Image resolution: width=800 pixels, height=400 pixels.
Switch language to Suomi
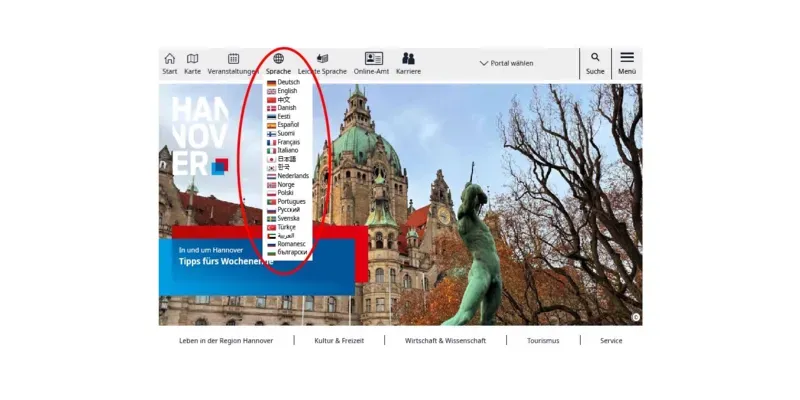coord(281,133)
